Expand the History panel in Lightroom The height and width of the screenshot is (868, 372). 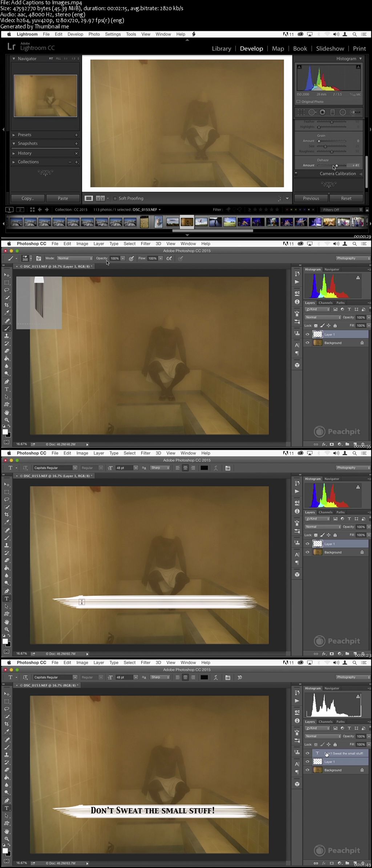(14, 153)
